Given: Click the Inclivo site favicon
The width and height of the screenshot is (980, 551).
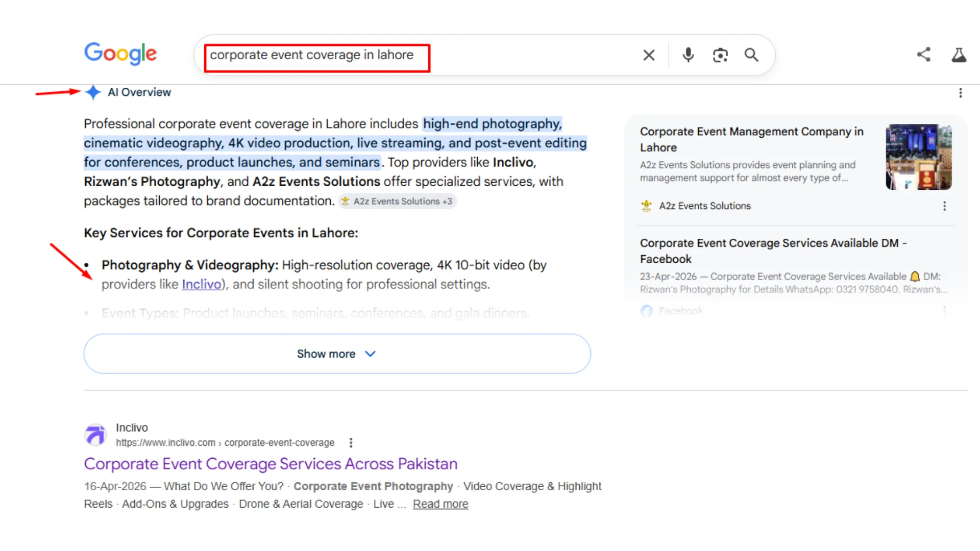Looking at the screenshot, I should [95, 435].
